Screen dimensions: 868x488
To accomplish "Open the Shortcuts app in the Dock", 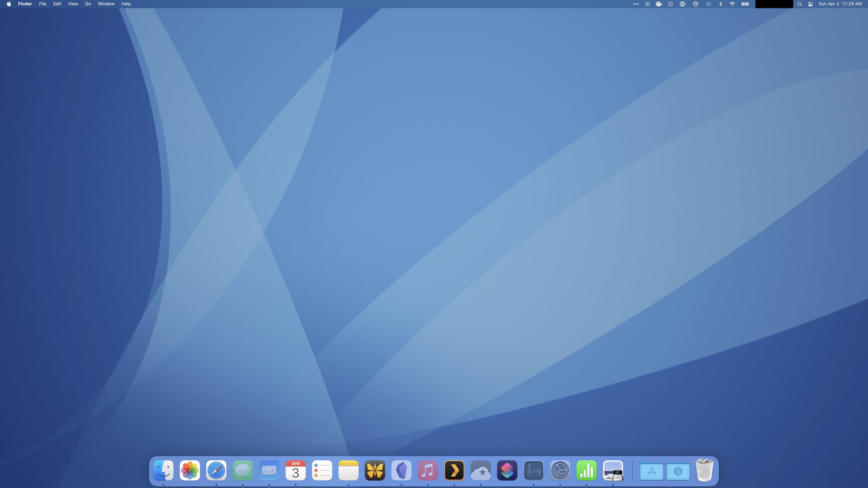I will (x=507, y=471).
